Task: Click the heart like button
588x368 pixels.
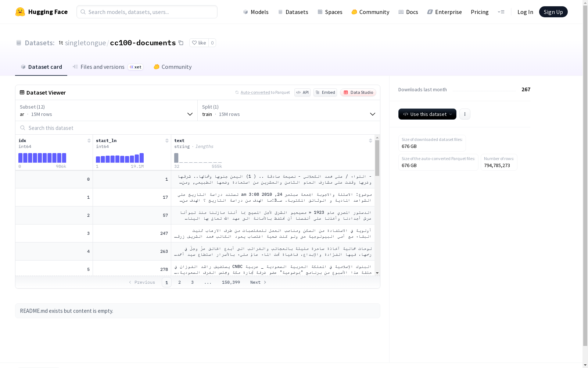Action: click(199, 43)
